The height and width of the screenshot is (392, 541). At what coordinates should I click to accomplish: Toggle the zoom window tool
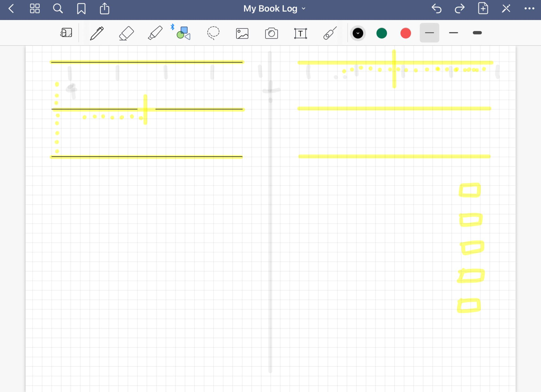66,33
